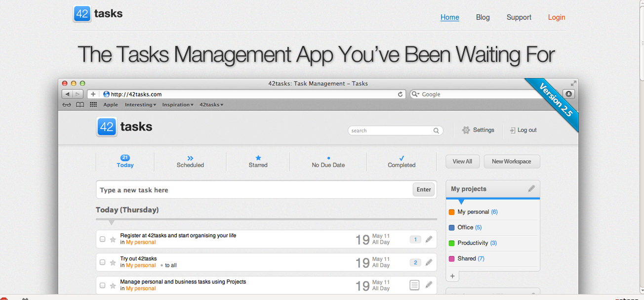This screenshot has height=300, width=644.
Task: Expand the 42tasks bookmarks folder
Action: [x=211, y=105]
